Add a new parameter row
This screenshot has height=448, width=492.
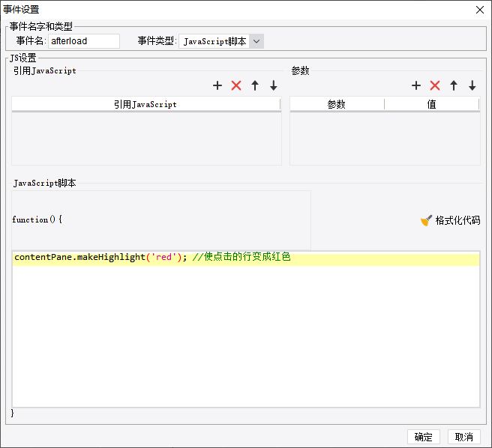click(416, 85)
